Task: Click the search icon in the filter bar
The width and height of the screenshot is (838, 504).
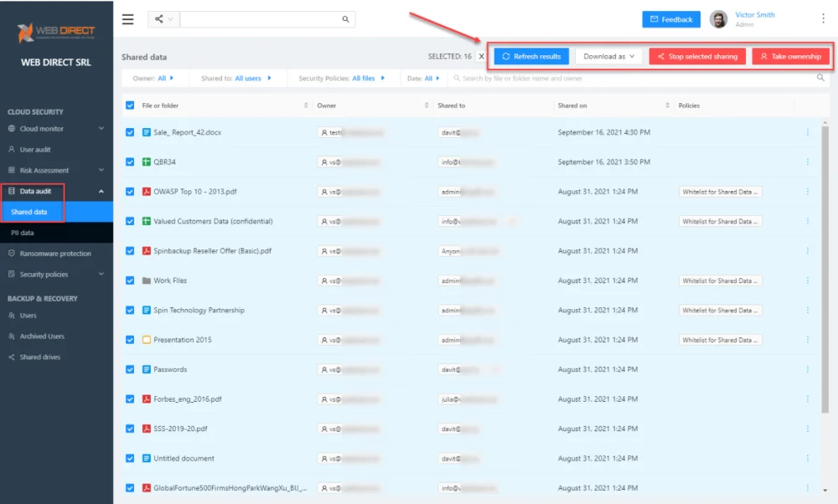Action: pyautogui.click(x=820, y=78)
